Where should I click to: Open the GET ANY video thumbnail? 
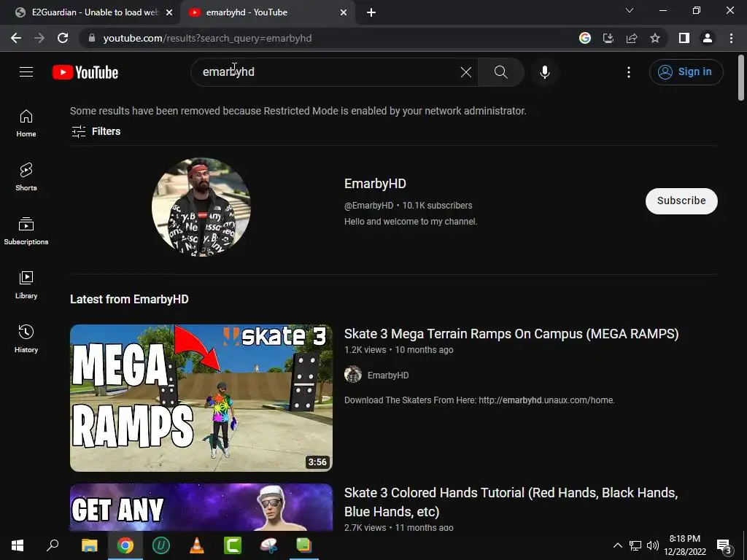point(201,507)
